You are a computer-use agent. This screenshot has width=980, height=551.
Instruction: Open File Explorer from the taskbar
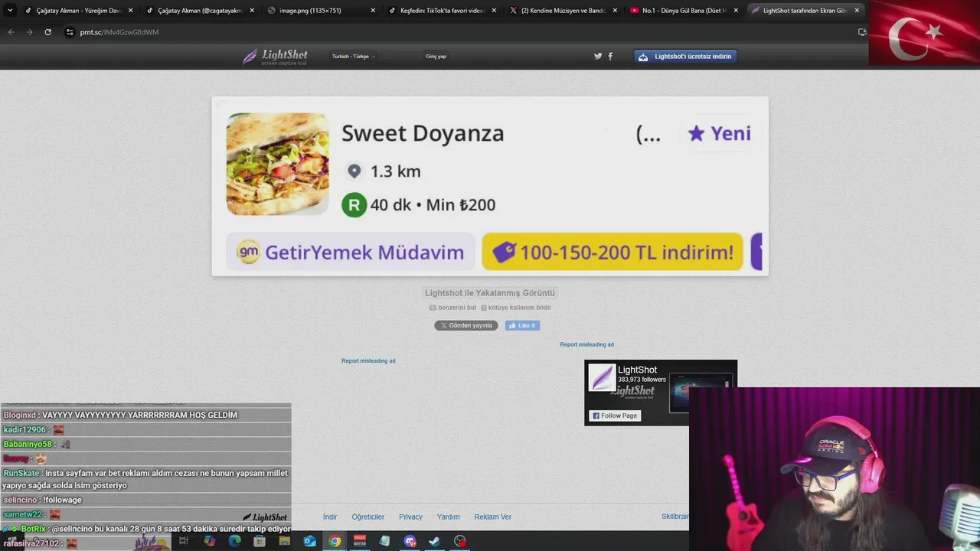(284, 541)
